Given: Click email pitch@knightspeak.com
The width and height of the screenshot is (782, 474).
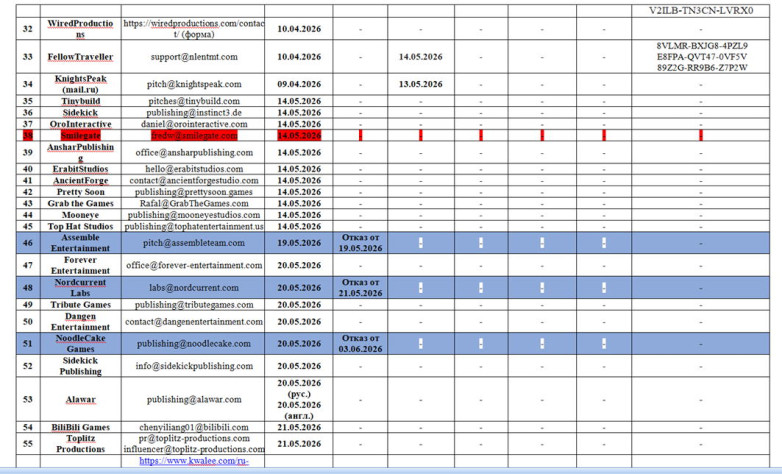Looking at the screenshot, I should point(194,84).
